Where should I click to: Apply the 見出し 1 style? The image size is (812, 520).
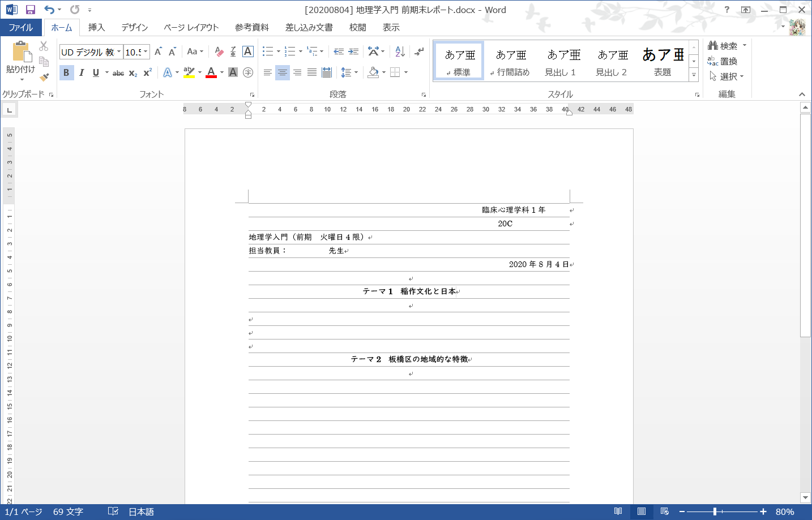pos(561,61)
